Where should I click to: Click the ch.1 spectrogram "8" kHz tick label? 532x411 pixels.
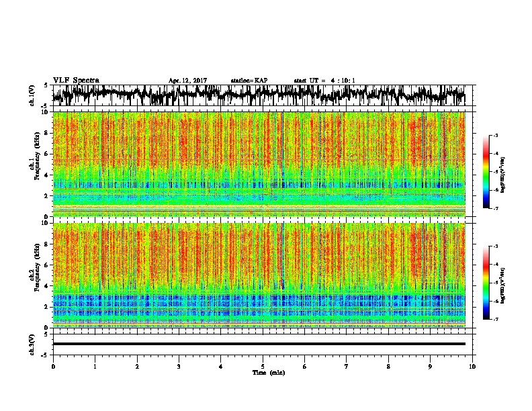pyautogui.click(x=46, y=133)
